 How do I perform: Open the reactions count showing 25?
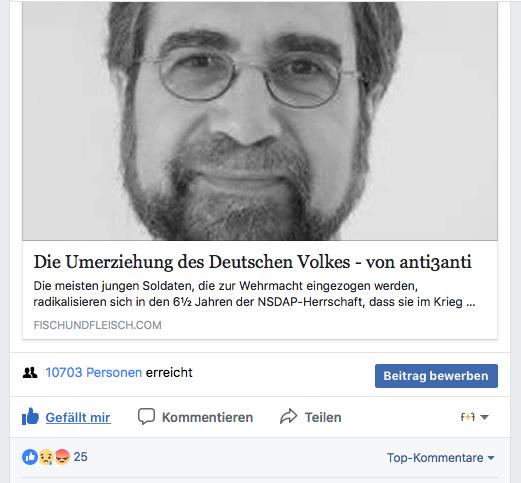80,457
